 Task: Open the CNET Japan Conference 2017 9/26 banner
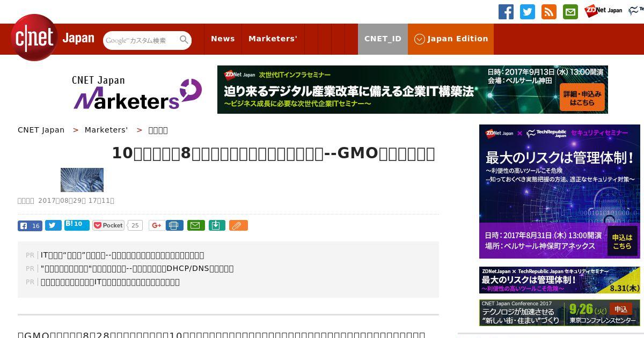click(x=560, y=313)
